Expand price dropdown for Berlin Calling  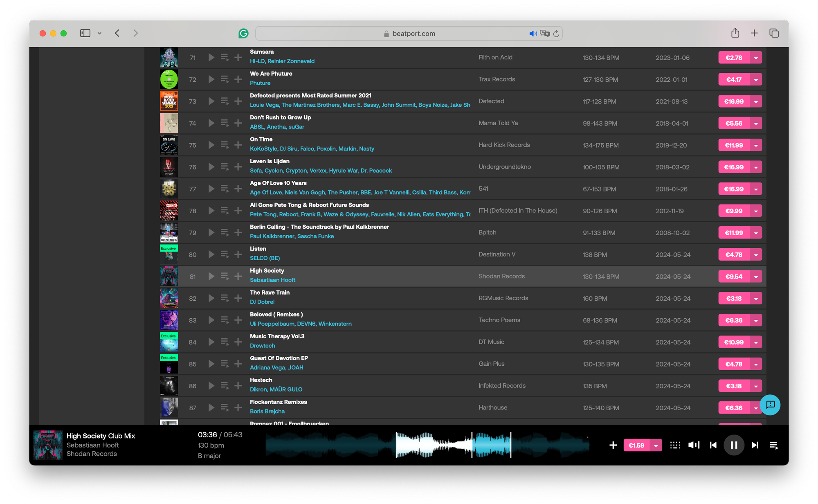tap(756, 233)
